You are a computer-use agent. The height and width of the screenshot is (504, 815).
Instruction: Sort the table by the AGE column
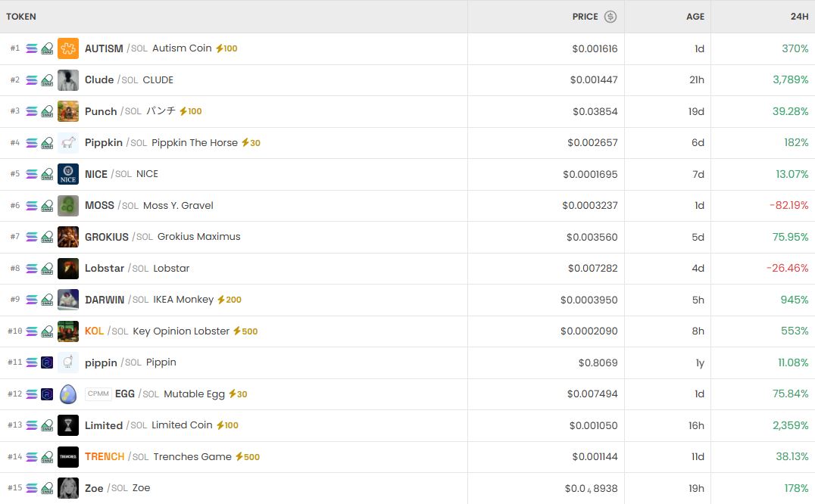(x=695, y=17)
